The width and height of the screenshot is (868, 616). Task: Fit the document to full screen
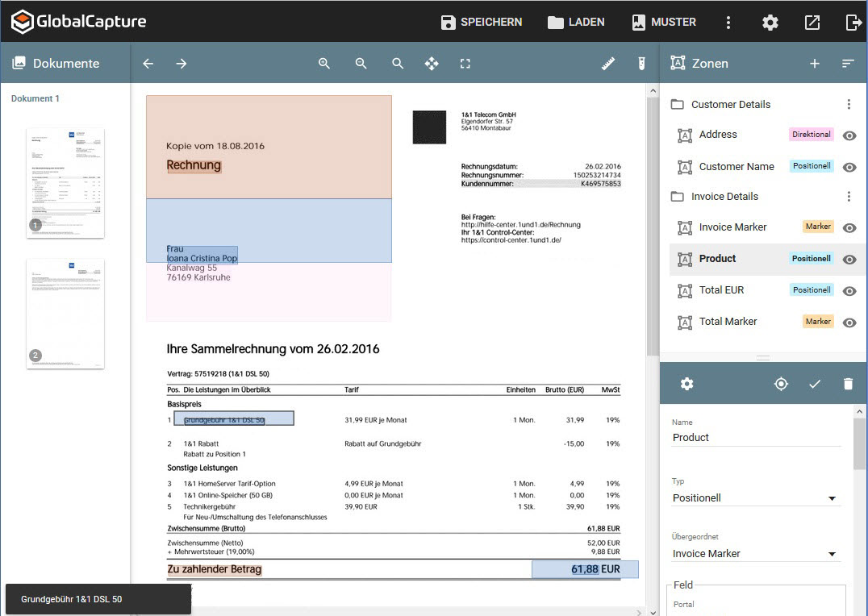pos(465,63)
